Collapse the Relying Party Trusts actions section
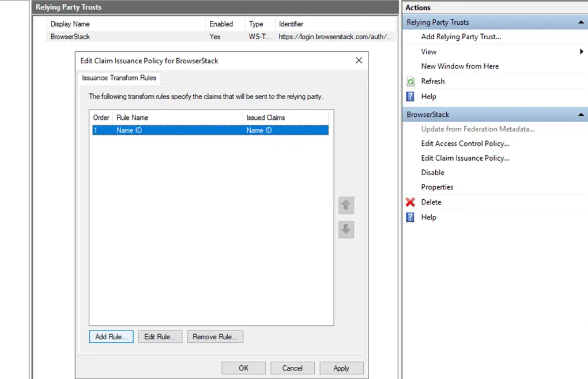The width and height of the screenshot is (588, 379). pyautogui.click(x=581, y=22)
